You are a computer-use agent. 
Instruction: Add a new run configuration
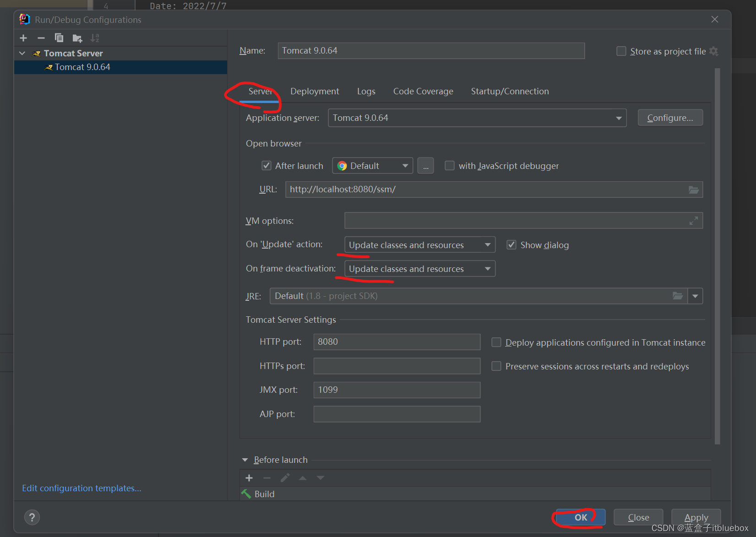(23, 38)
